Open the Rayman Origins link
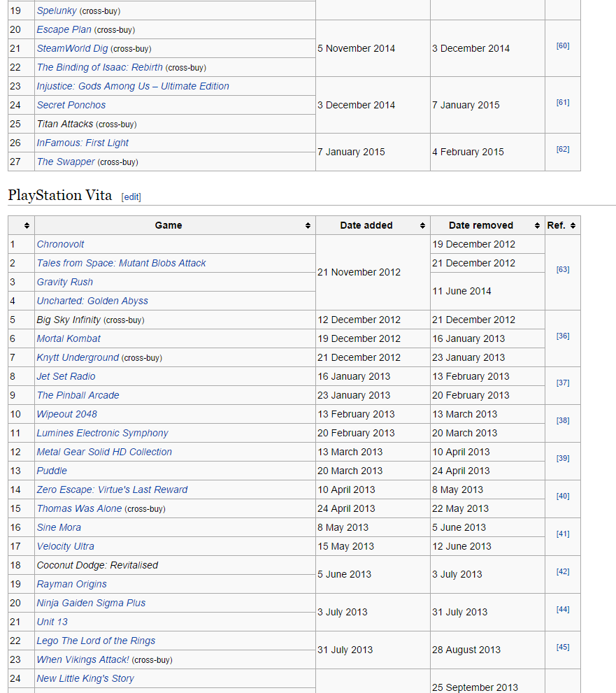 click(x=71, y=585)
